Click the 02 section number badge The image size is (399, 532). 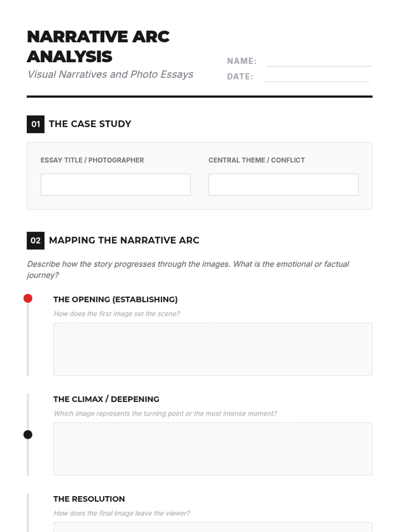point(36,240)
